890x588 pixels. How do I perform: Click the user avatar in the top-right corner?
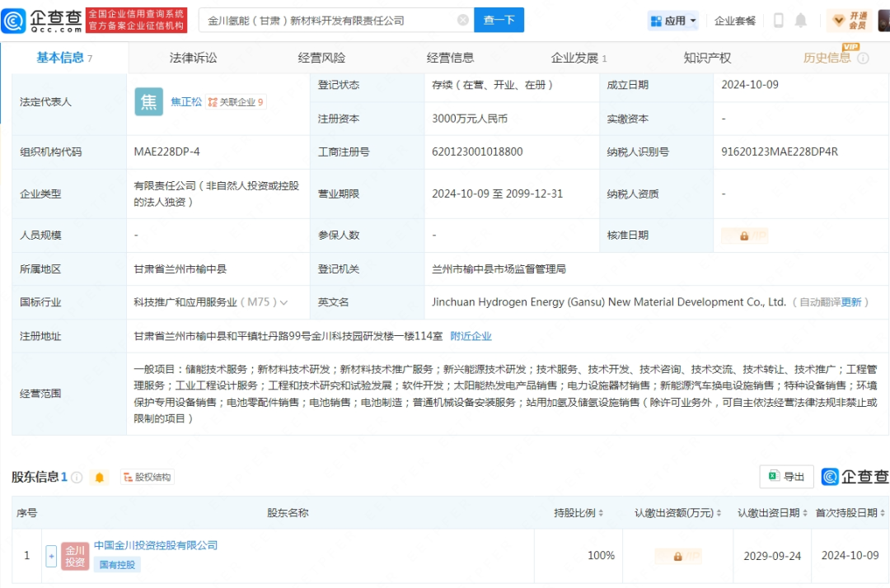(883, 21)
